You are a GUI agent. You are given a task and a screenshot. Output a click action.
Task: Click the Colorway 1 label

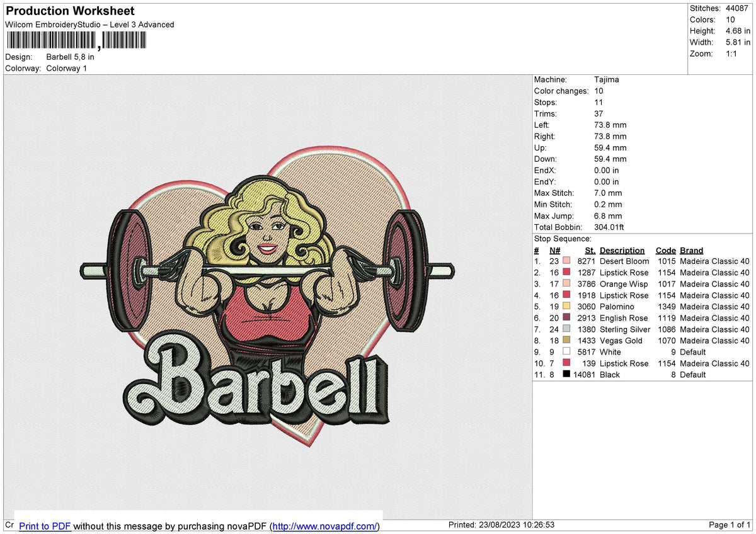(x=67, y=68)
